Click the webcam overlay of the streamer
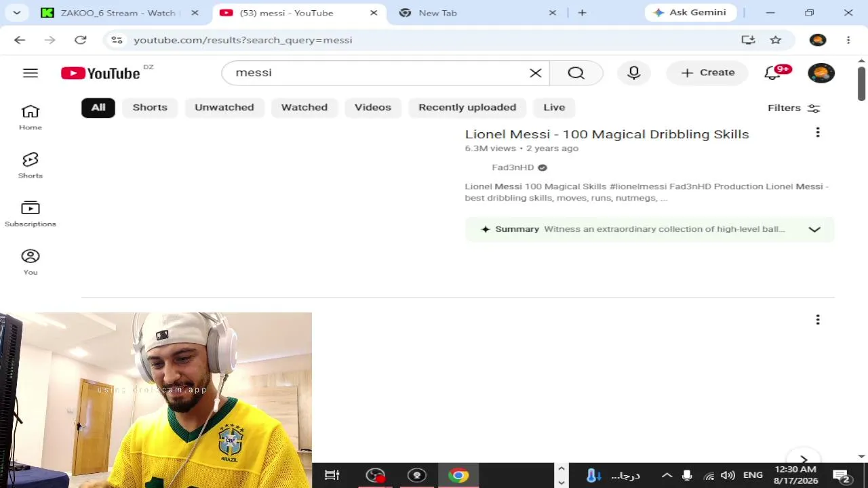 tap(156, 400)
